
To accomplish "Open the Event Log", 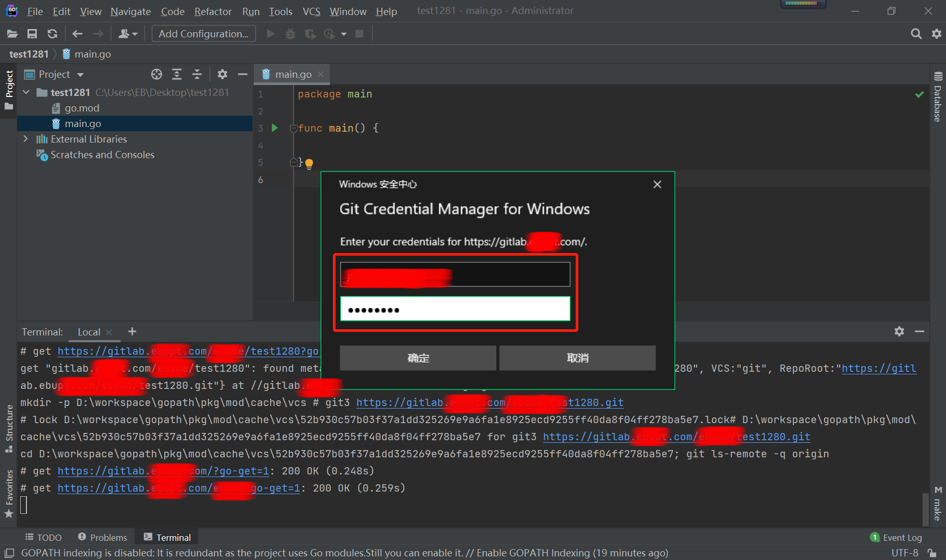I will click(896, 538).
